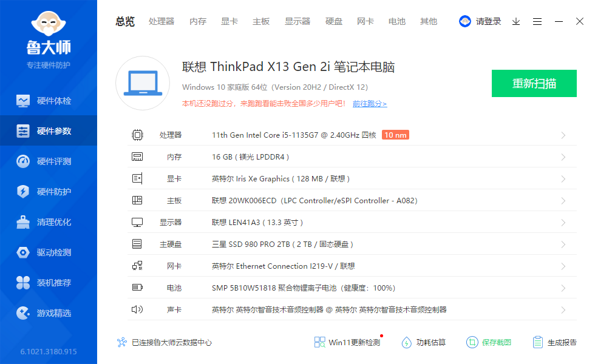Image resolution: width=595 pixels, height=364 pixels.
Task: Switch to the 总览 tab
Action: point(125,21)
